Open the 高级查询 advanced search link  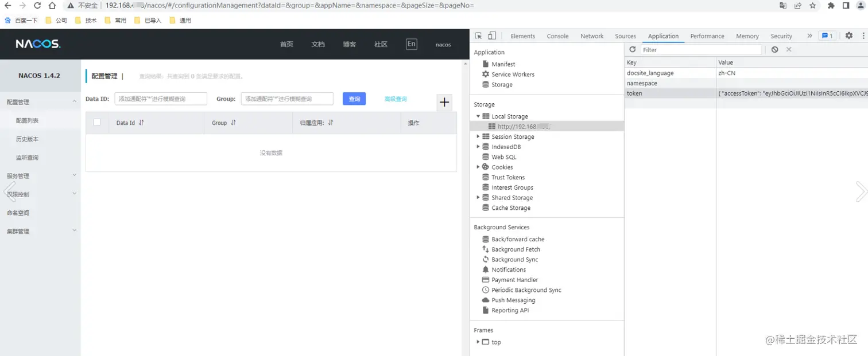click(396, 99)
